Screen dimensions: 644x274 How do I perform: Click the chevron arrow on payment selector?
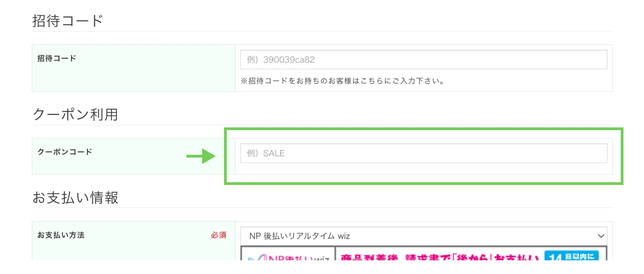pos(601,236)
